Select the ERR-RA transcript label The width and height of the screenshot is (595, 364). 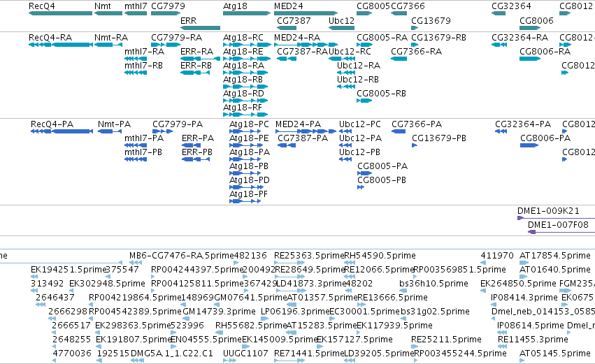click(x=197, y=52)
